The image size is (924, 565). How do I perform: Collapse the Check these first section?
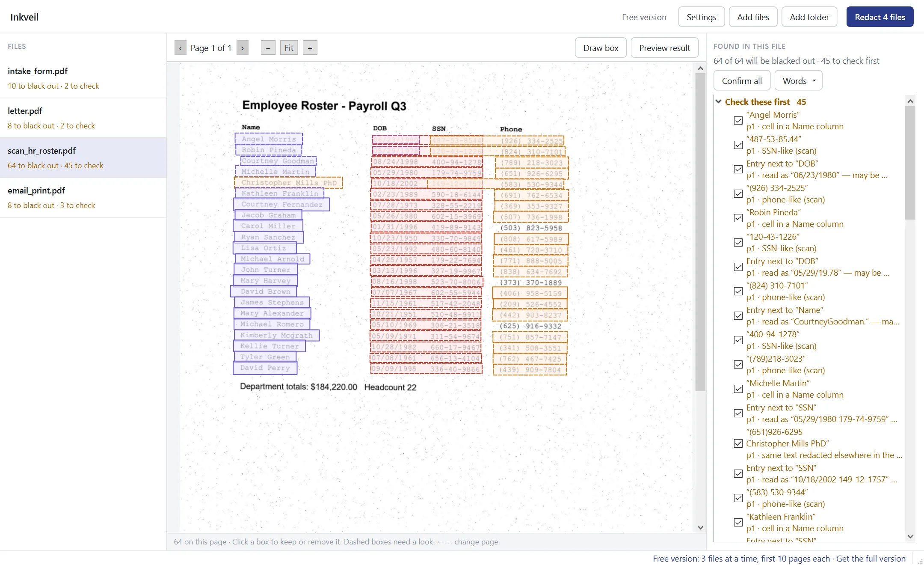click(719, 102)
